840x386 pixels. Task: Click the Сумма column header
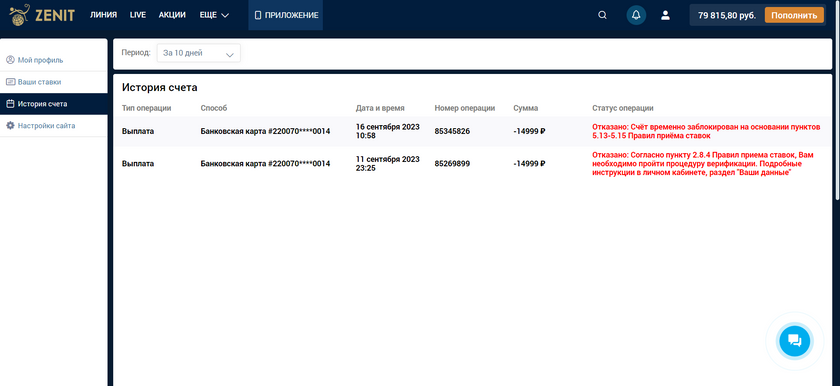[526, 108]
